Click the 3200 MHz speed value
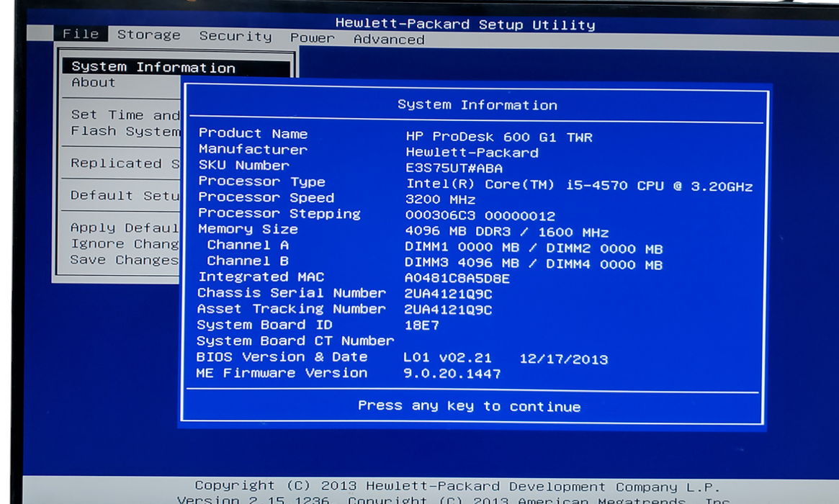Image resolution: width=839 pixels, height=504 pixels. (x=440, y=199)
